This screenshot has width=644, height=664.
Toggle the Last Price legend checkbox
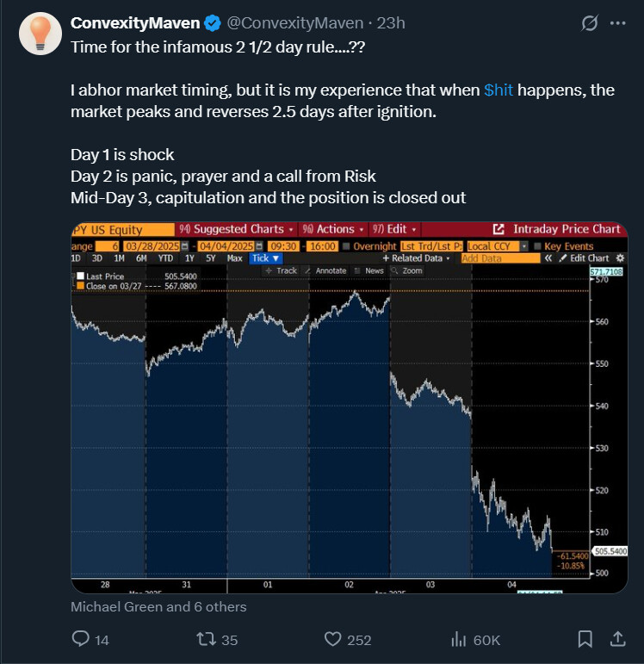click(x=80, y=276)
